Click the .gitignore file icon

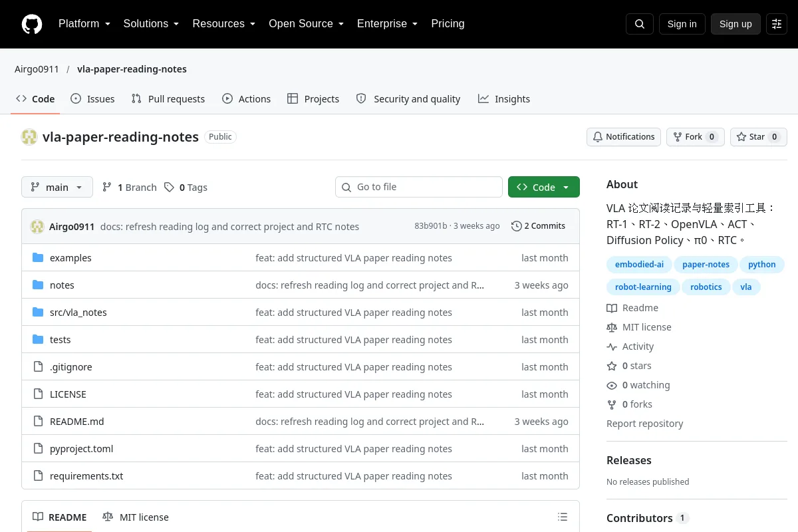38,367
